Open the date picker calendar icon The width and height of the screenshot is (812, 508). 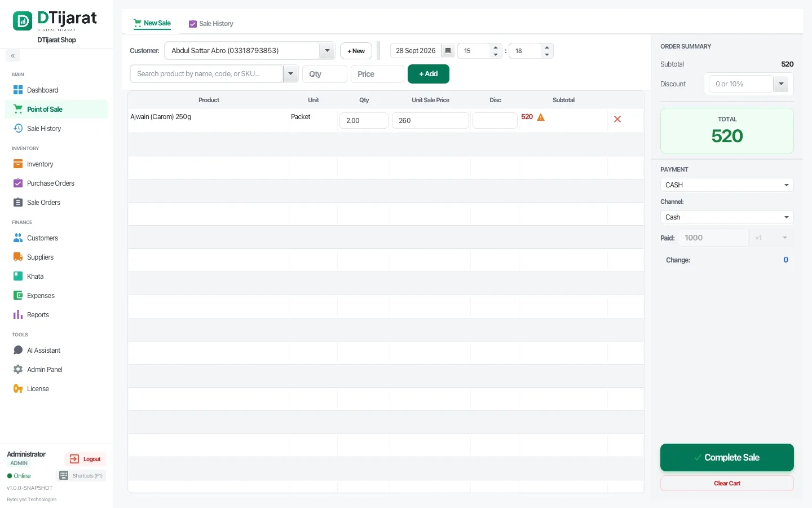(x=448, y=51)
